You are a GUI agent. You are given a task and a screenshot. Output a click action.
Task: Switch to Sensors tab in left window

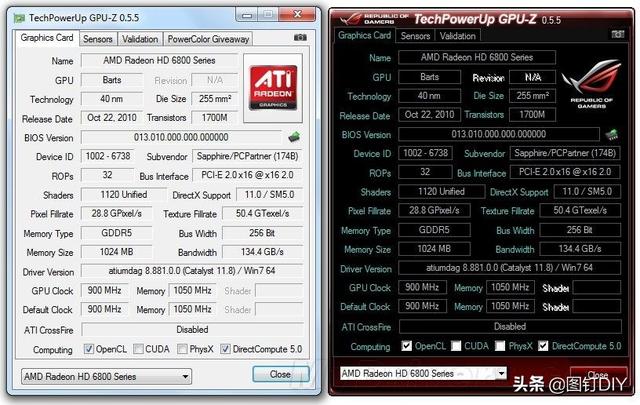pyautogui.click(x=98, y=39)
